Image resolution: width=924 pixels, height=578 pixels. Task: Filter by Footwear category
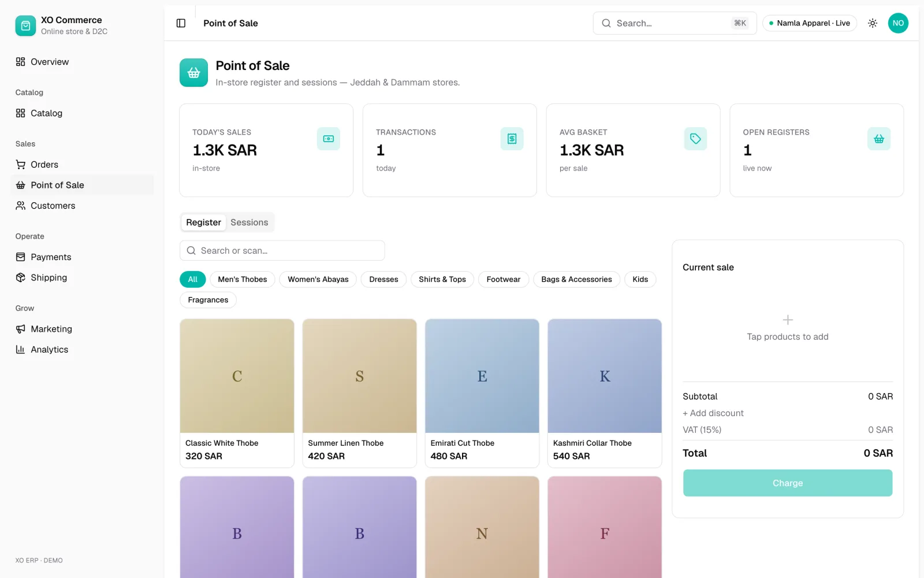pyautogui.click(x=504, y=279)
